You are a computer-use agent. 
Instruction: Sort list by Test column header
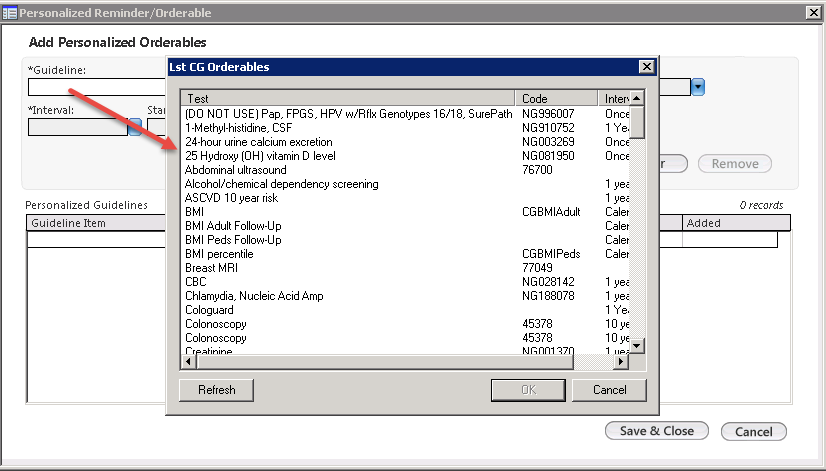348,99
